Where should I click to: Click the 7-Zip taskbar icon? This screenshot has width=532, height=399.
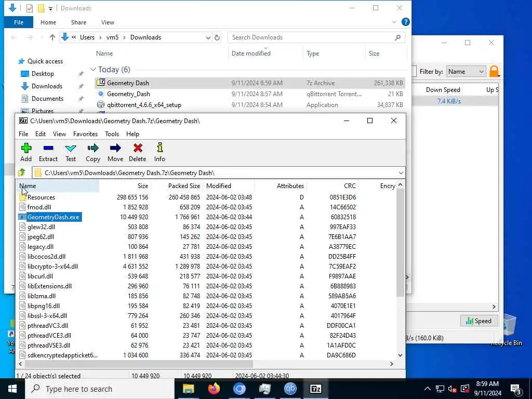(315, 389)
